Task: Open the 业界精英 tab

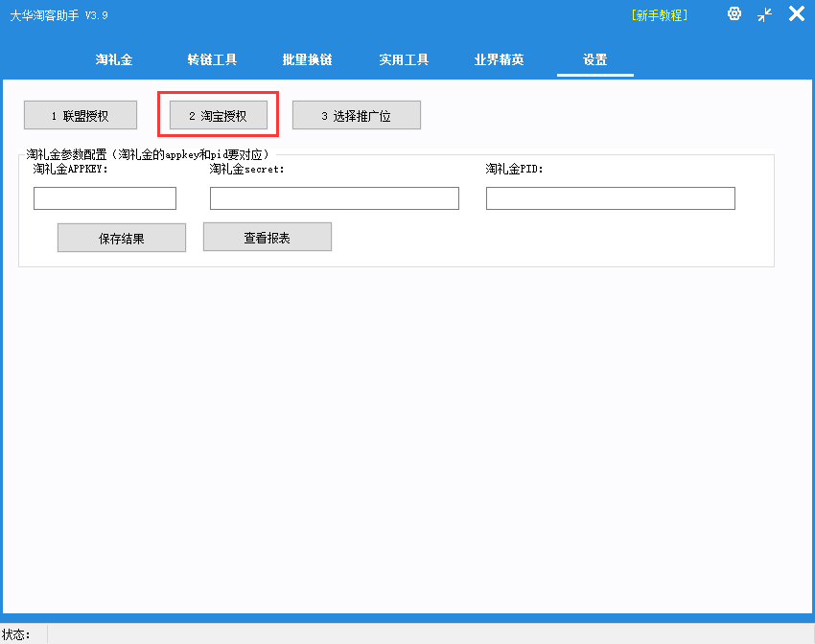Action: pyautogui.click(x=499, y=59)
